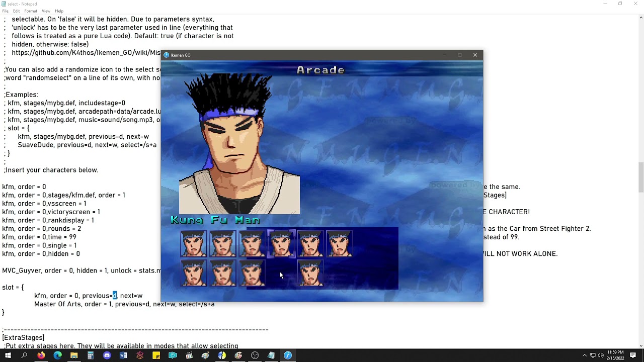Click the 'kfm, order = 0' line

pos(24,187)
